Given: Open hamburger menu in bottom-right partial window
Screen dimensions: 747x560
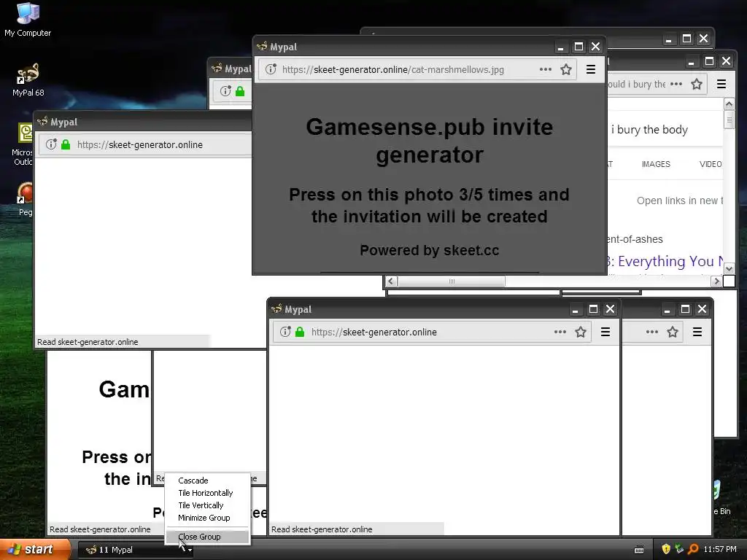Looking at the screenshot, I should pos(697,332).
